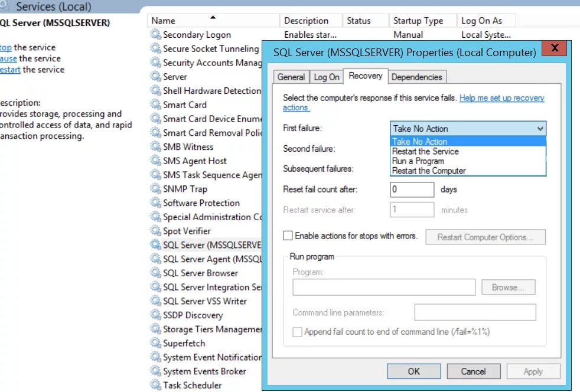Click the gear icon beside Security Accounts Manager
The height and width of the screenshot is (392, 580).
[x=155, y=63]
